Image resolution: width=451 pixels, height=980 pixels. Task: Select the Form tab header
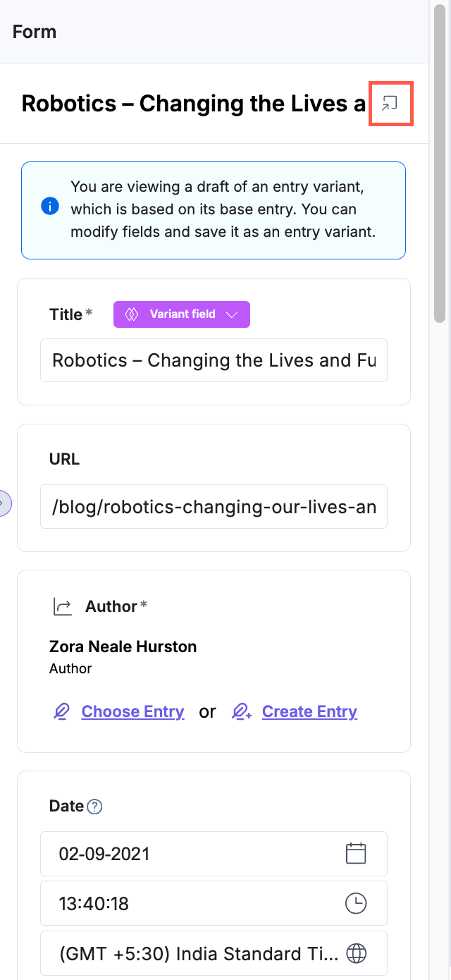coord(35,32)
